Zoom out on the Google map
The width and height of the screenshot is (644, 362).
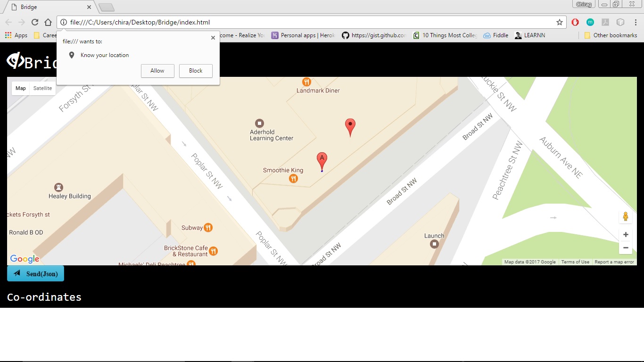tap(626, 247)
